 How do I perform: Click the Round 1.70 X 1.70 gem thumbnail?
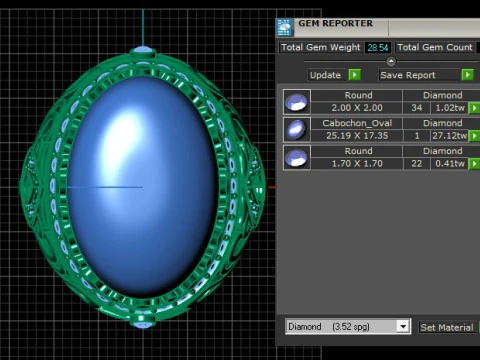click(x=297, y=157)
